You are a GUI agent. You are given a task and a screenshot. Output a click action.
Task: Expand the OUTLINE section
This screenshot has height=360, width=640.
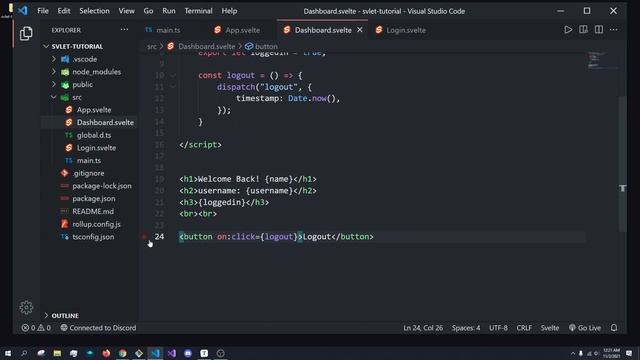coord(46,316)
